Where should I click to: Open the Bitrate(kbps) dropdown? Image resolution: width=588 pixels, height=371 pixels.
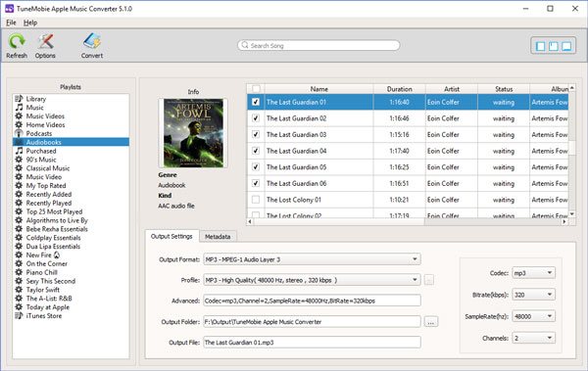click(534, 295)
